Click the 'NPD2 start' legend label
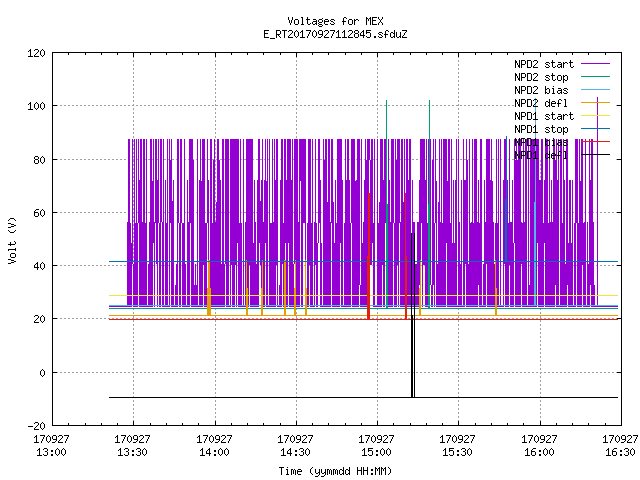This screenshot has height=480, width=640. (544, 64)
